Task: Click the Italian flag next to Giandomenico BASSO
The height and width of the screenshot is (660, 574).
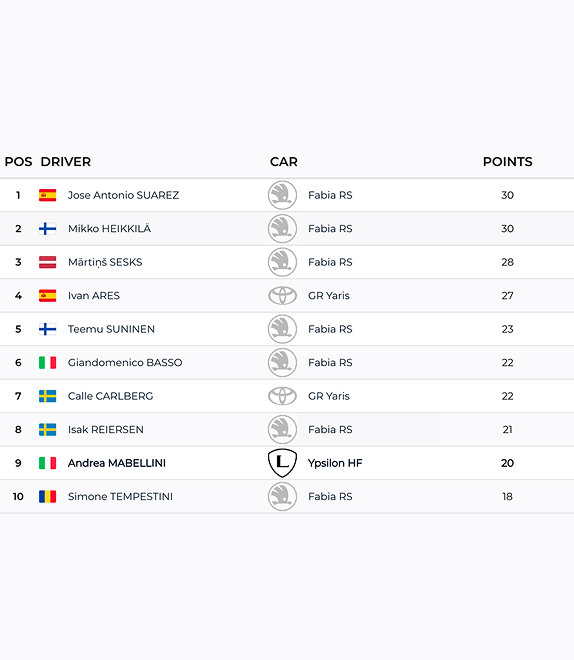Action: coord(48,363)
